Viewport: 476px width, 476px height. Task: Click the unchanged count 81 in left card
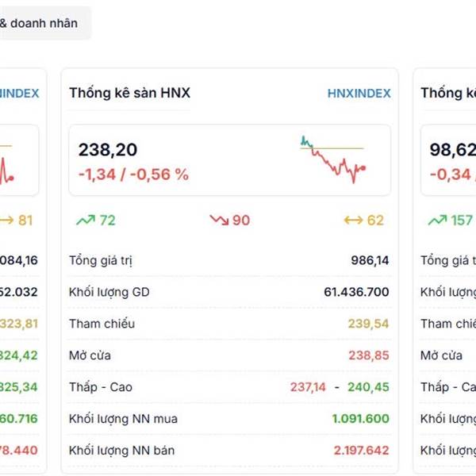tap(25, 220)
